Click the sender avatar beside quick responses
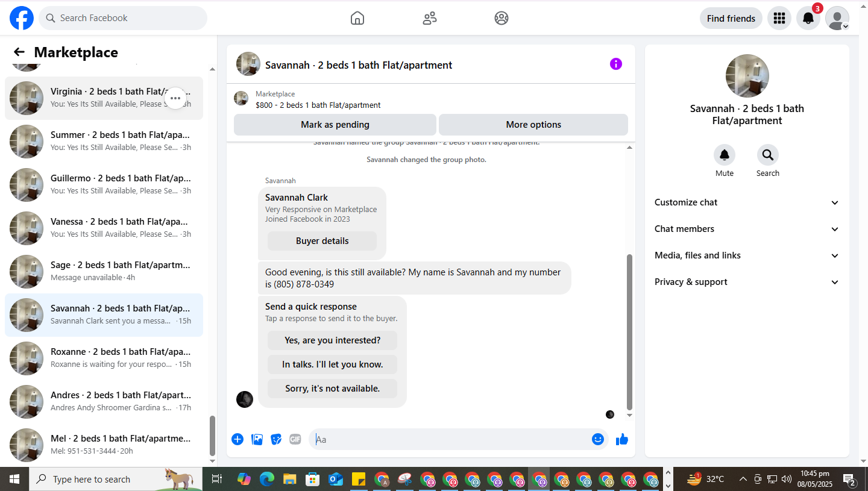The width and height of the screenshot is (868, 491). click(x=245, y=399)
